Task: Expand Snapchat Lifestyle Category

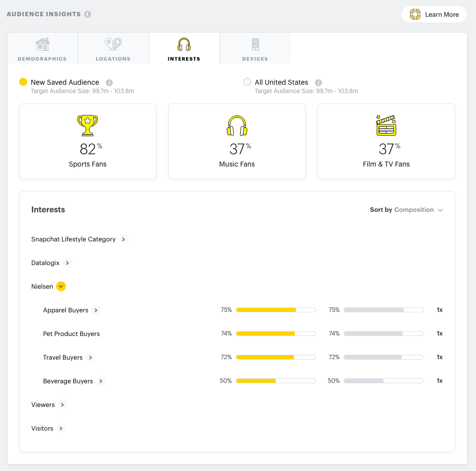Action: pos(123,239)
